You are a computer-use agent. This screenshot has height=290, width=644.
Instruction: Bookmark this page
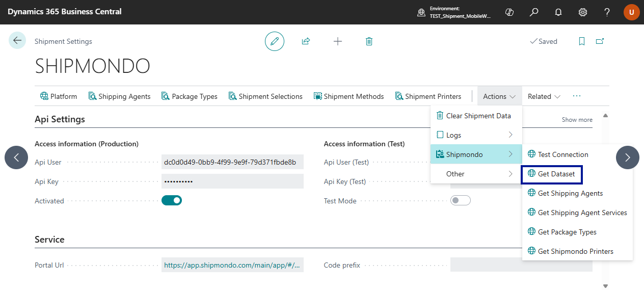click(581, 41)
